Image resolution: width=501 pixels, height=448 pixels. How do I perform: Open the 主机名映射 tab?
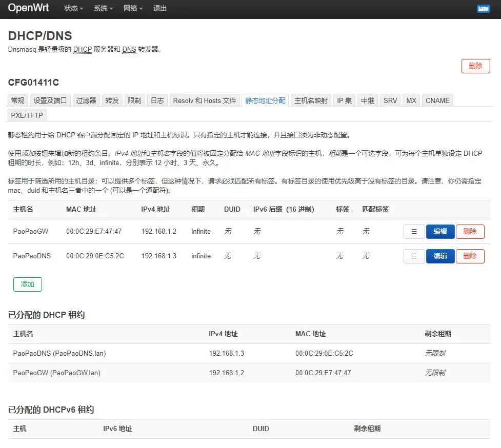tap(311, 100)
